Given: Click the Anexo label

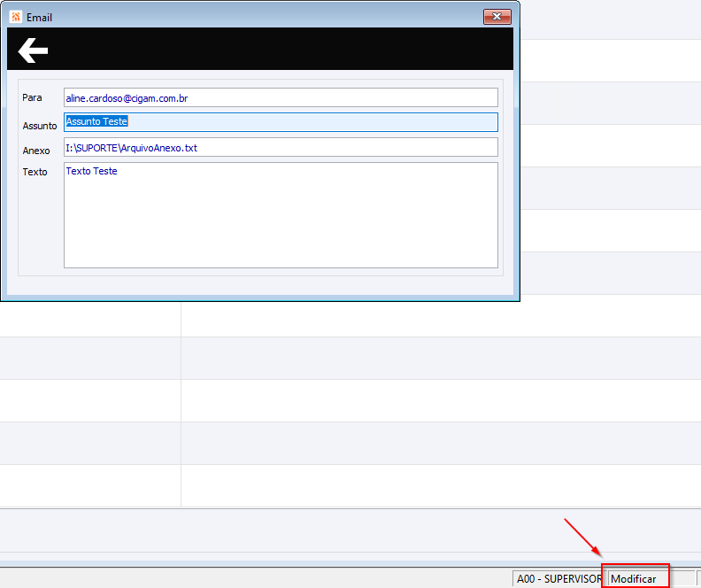Looking at the screenshot, I should pyautogui.click(x=36, y=151).
